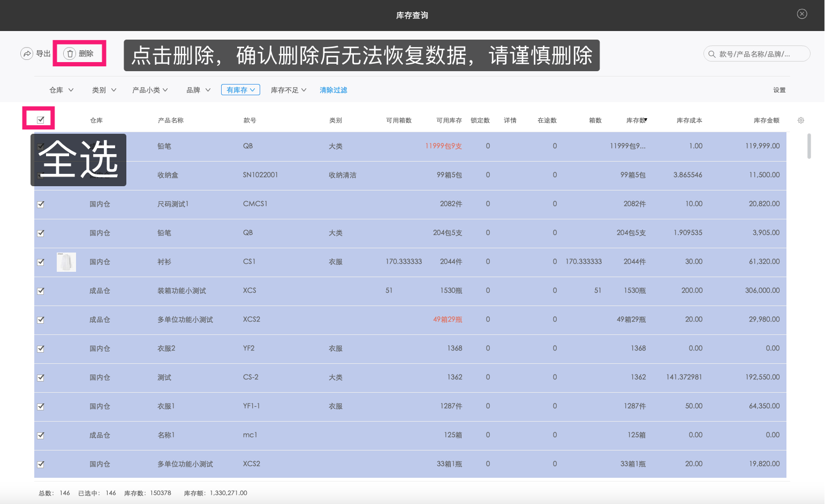Uncheck the 衬衫 row checkbox
The image size is (825, 504).
point(41,262)
